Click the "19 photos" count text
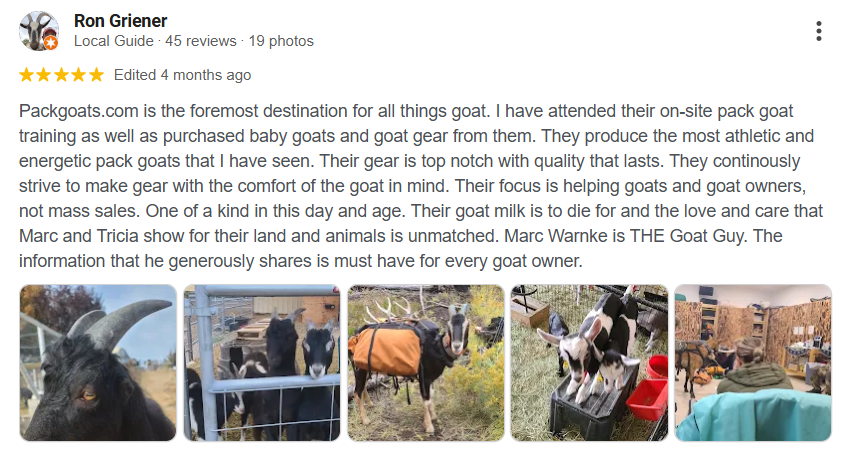 click(x=280, y=41)
